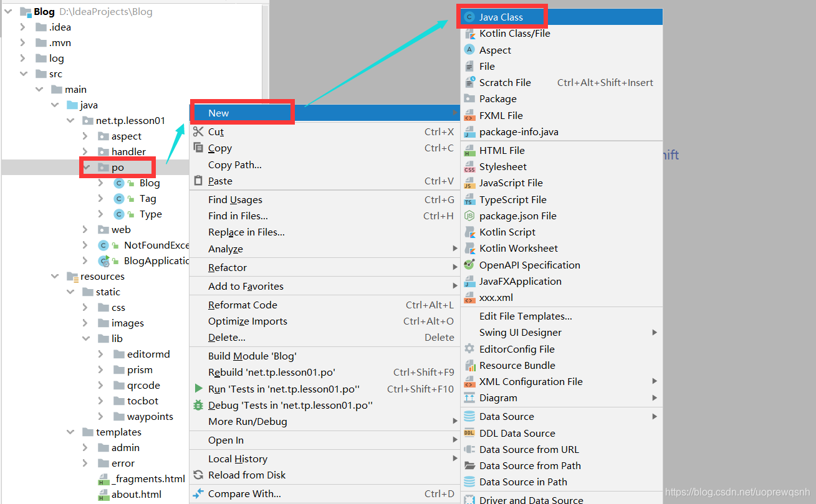Click the Blog class icon in po package
Image resolution: width=816 pixels, height=504 pixels.
pyautogui.click(x=119, y=183)
